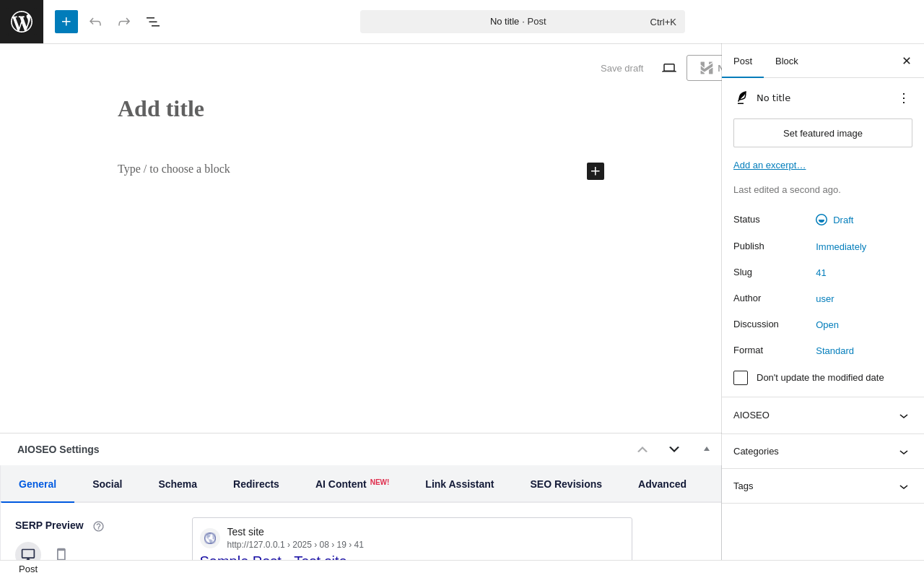This screenshot has height=578, width=924.
Task: Click the Test site globe favicon
Action: click(x=210, y=538)
